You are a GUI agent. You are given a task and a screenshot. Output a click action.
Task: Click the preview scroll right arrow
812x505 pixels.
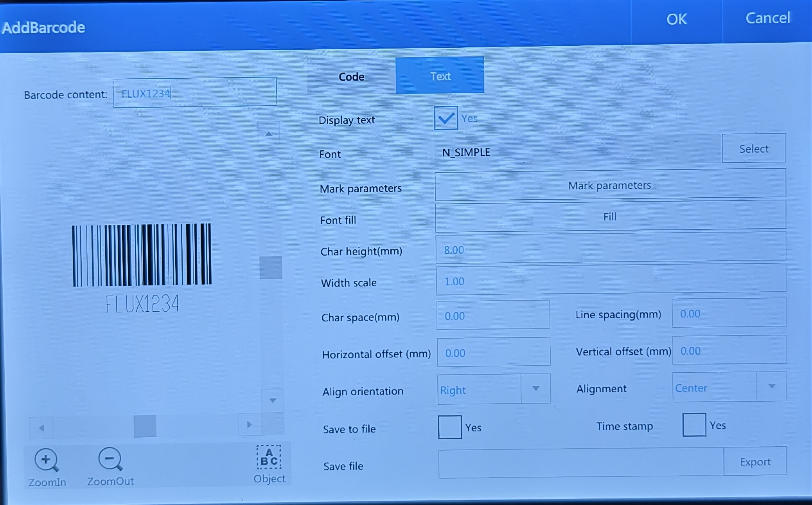click(250, 424)
